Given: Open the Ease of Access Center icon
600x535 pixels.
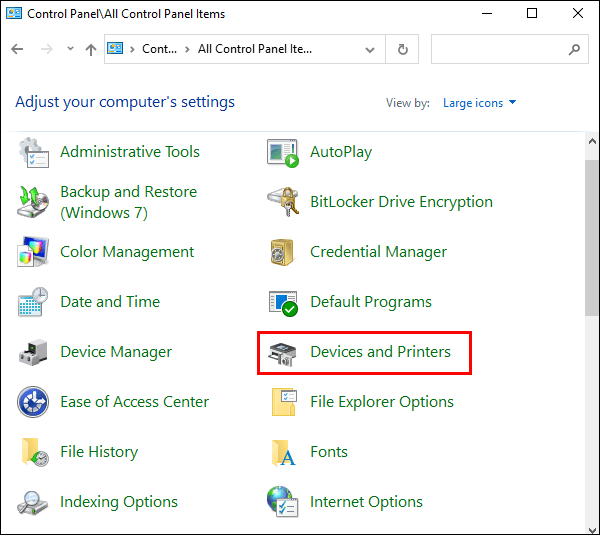Looking at the screenshot, I should pyautogui.click(x=33, y=402).
